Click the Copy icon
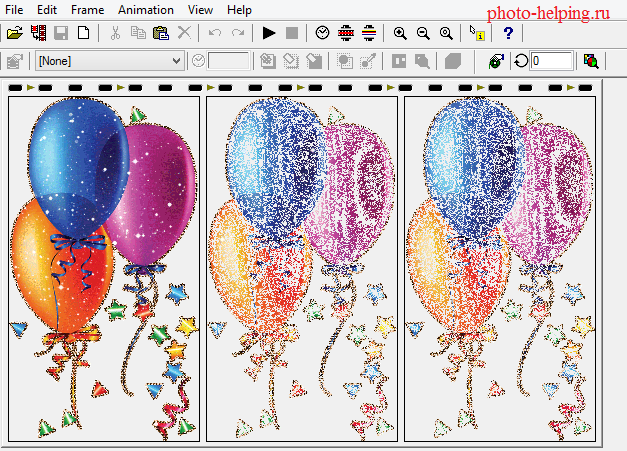This screenshot has width=627, height=451. point(138,33)
